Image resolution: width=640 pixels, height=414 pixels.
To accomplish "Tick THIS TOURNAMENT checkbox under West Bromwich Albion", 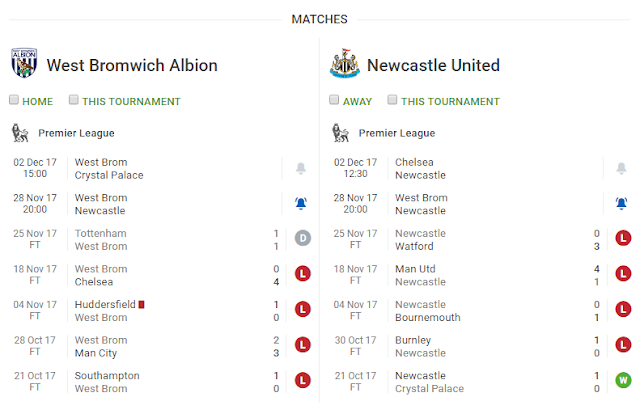I will pos(74,100).
